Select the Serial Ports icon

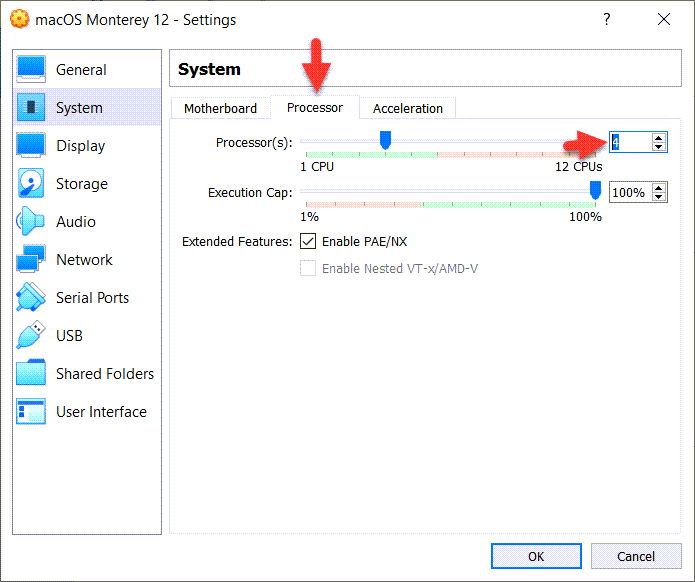coord(31,298)
